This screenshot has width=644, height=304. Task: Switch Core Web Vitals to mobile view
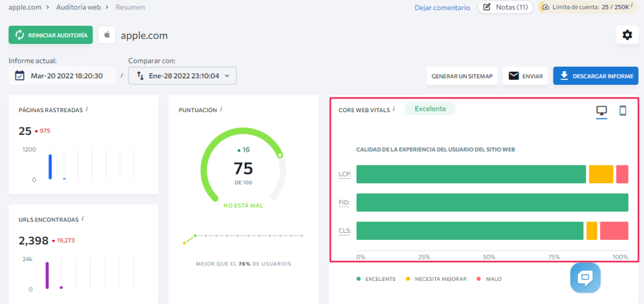point(623,111)
